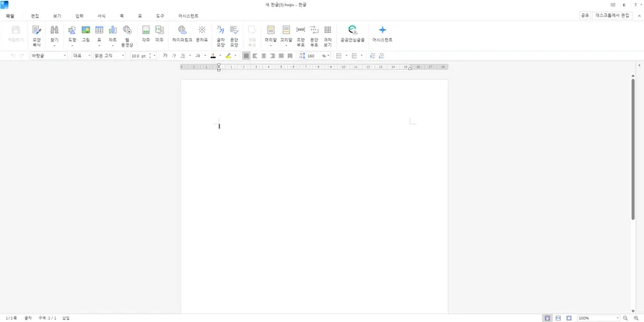This screenshot has width=644, height=322.
Task: Open 글자 모양 (character shape) dialog
Action: point(221,36)
